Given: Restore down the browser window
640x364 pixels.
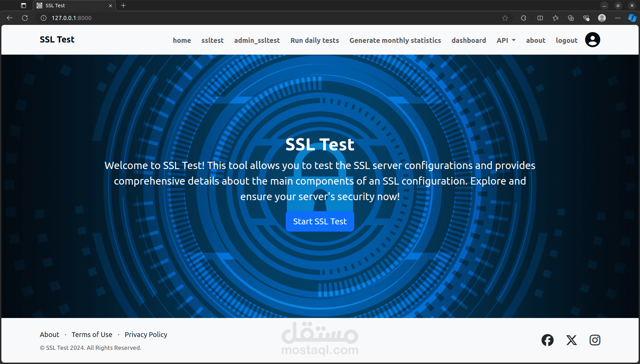Looking at the screenshot, I should pos(618,6).
